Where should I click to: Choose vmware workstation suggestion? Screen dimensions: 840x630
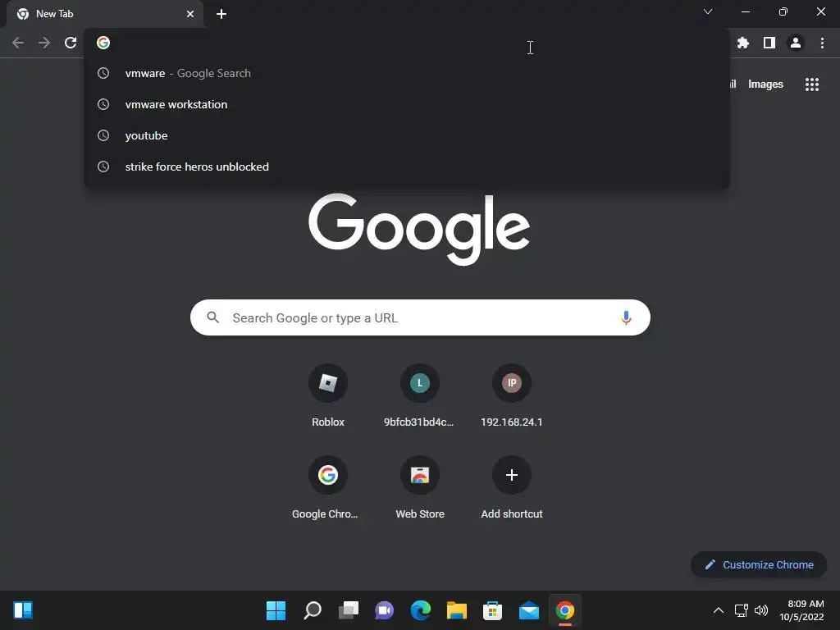pyautogui.click(x=407, y=104)
